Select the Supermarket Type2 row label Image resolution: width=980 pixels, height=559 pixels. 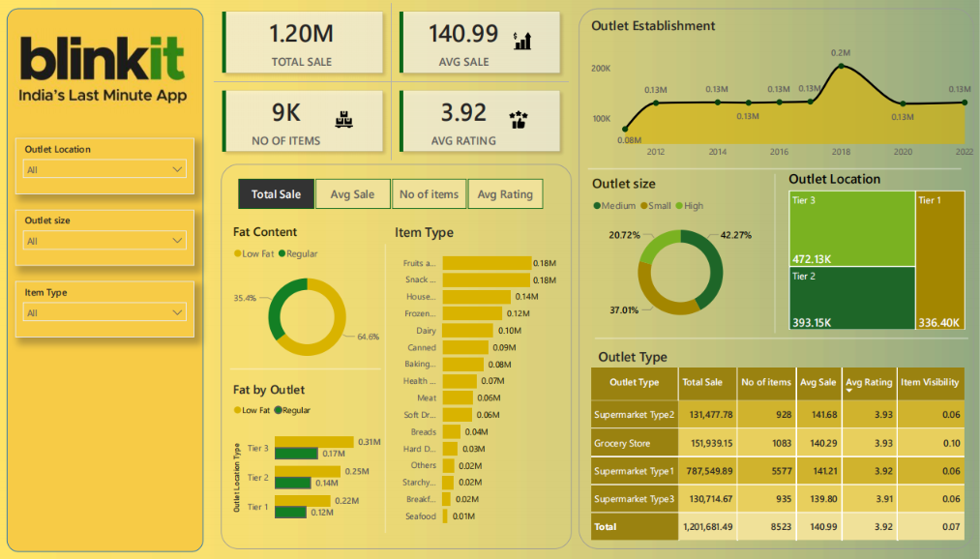pyautogui.click(x=635, y=415)
